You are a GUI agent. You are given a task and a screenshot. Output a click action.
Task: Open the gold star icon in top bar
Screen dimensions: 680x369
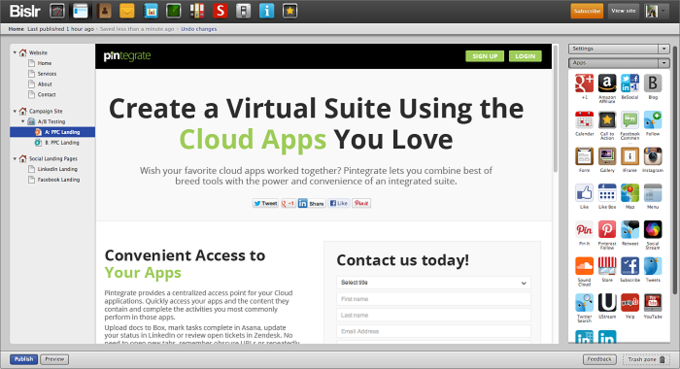[x=290, y=11]
